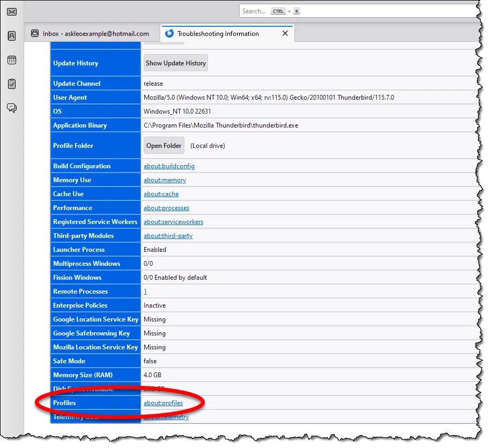
Task: Open the Address Book sidebar icon
Action: tap(12, 36)
